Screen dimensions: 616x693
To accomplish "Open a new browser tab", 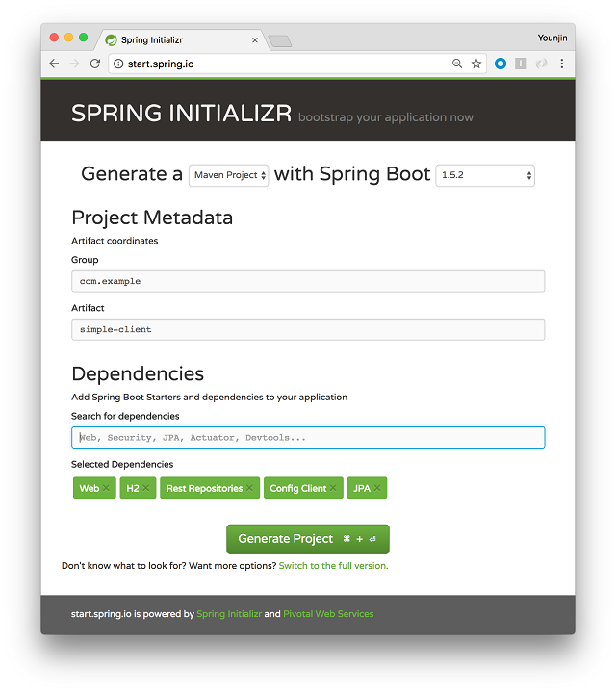I will click(x=279, y=40).
